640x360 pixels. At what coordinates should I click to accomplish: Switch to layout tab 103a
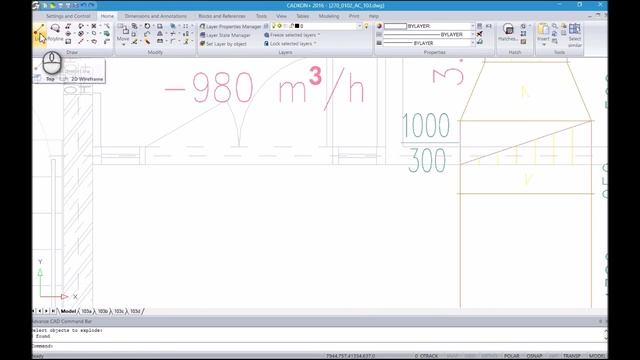[87, 311]
